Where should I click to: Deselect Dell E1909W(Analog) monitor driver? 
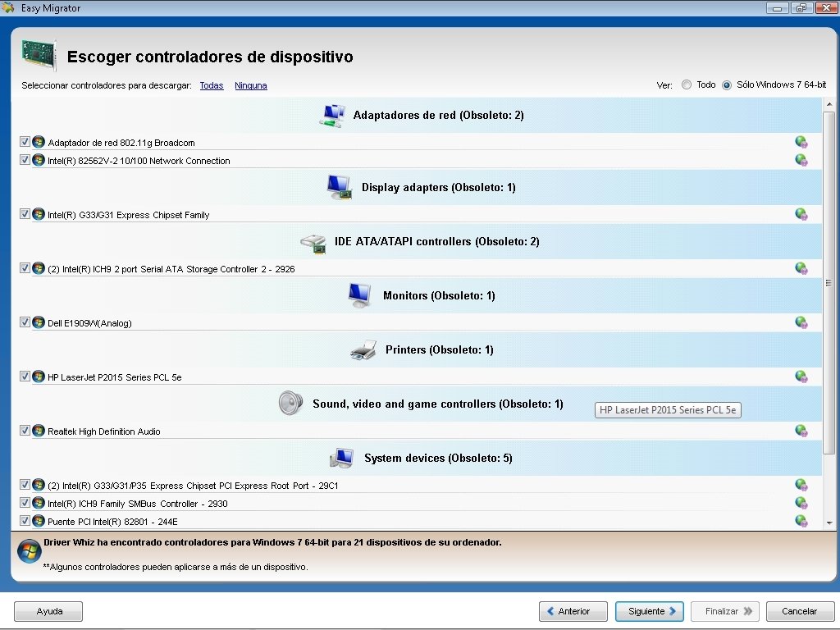click(25, 322)
